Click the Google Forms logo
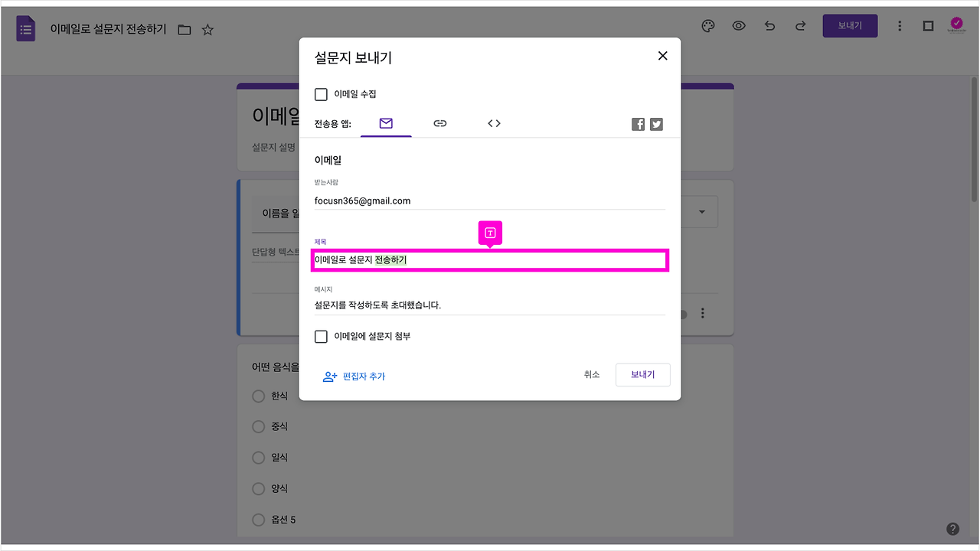 25,28
